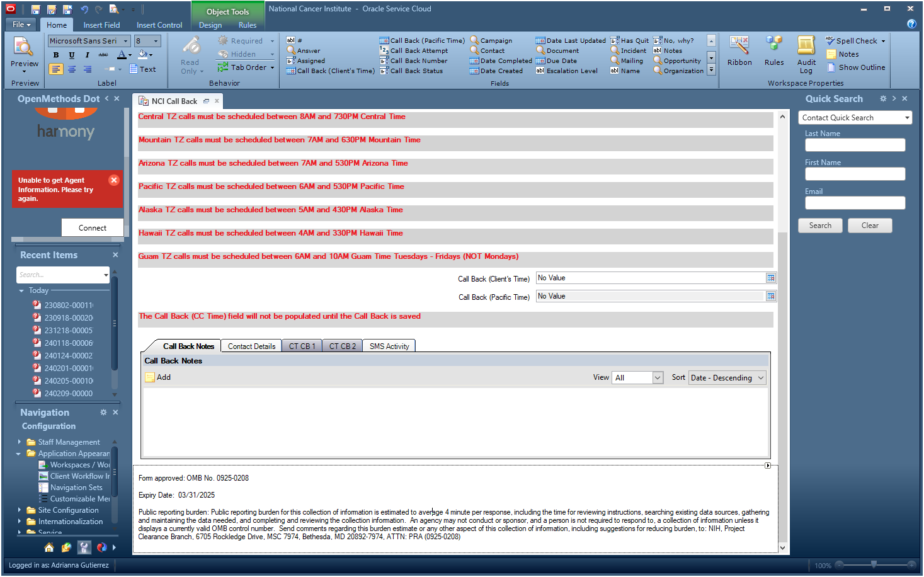The height and width of the screenshot is (577, 924).
Task: Insert the Campaign field
Action: [x=491, y=41]
